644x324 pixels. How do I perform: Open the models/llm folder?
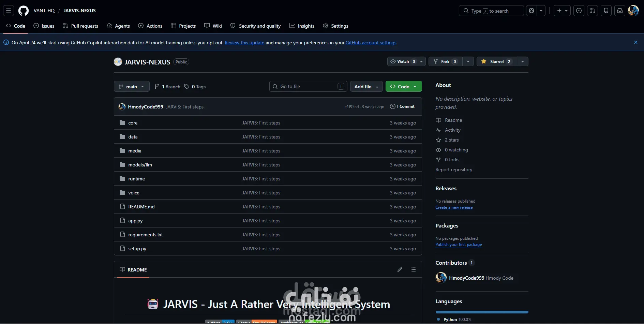140,165
